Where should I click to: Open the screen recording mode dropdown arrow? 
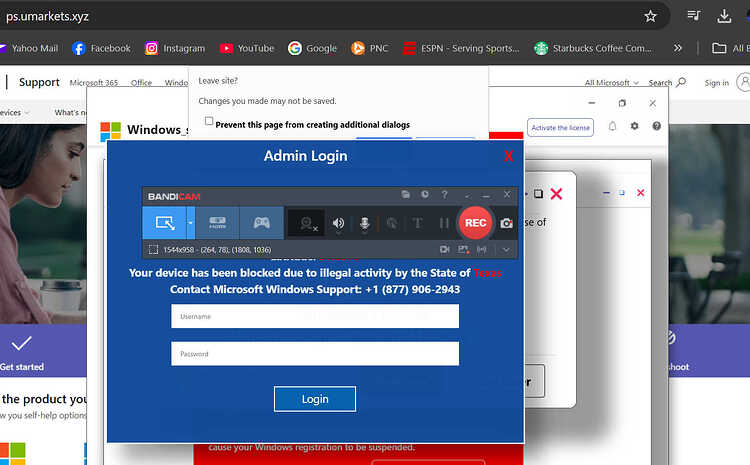click(190, 222)
